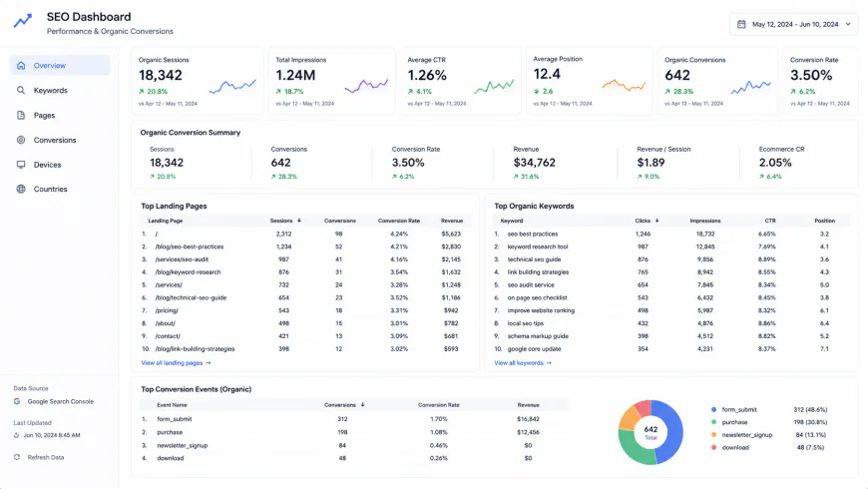Click the Sessions sort arrow in Landing Pages
Viewport: 868px width, 489px height.
click(299, 221)
